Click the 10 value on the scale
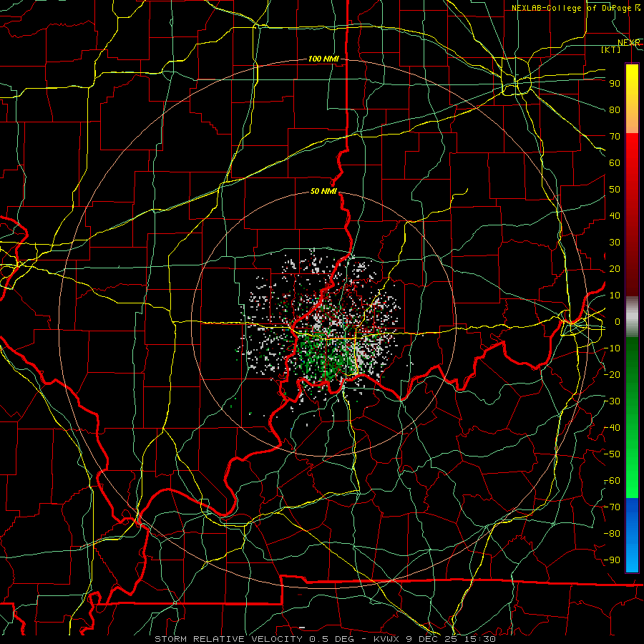This screenshot has width=644, height=644. pyautogui.click(x=615, y=296)
